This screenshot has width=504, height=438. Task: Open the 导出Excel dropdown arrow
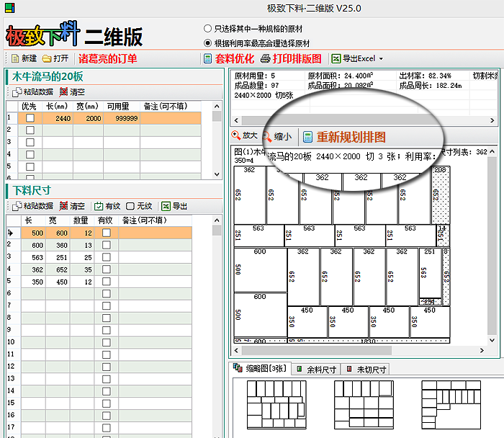(381, 58)
